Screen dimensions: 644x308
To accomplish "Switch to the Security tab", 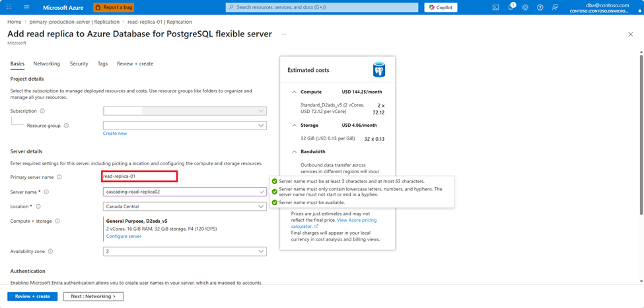I will click(79, 63).
